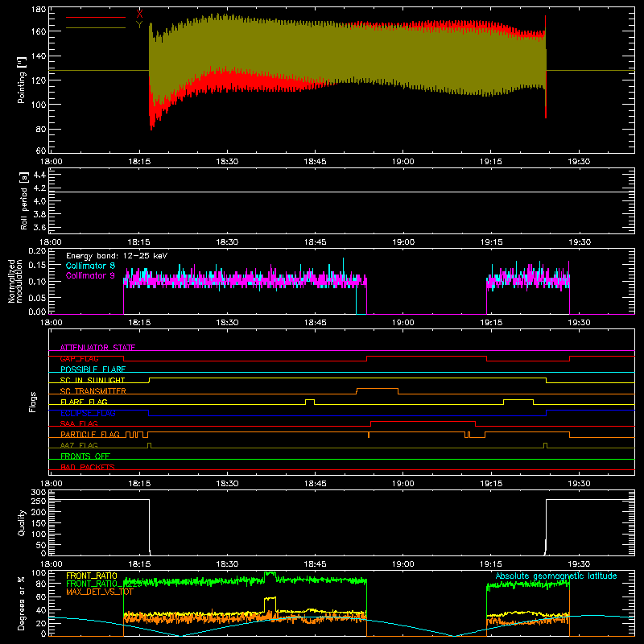This screenshot has height=644, width=644.
Task: Click the olive legend line sample for Y
Action: tap(96, 28)
